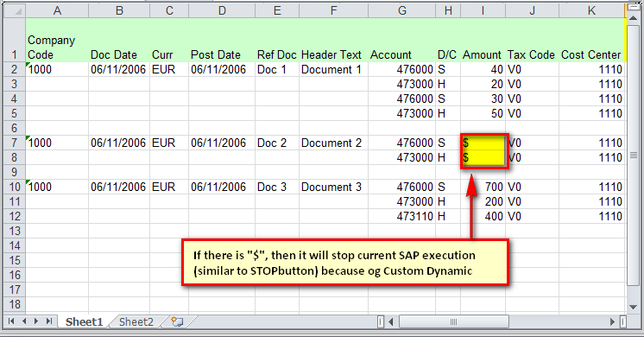Select column B header

click(119, 10)
